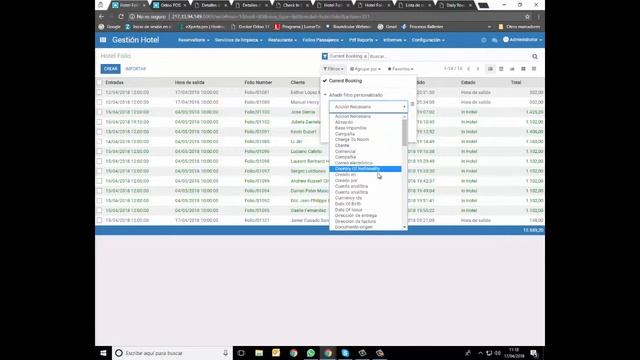Screen dimensions: 640x360
Task: Click the IMPORTAR button
Action: coord(136,69)
